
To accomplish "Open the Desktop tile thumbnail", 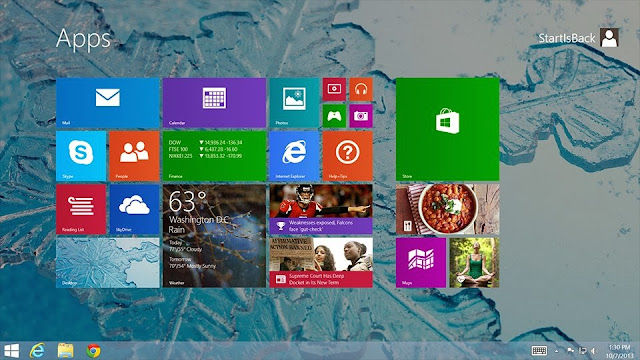I will pyautogui.click(x=107, y=263).
